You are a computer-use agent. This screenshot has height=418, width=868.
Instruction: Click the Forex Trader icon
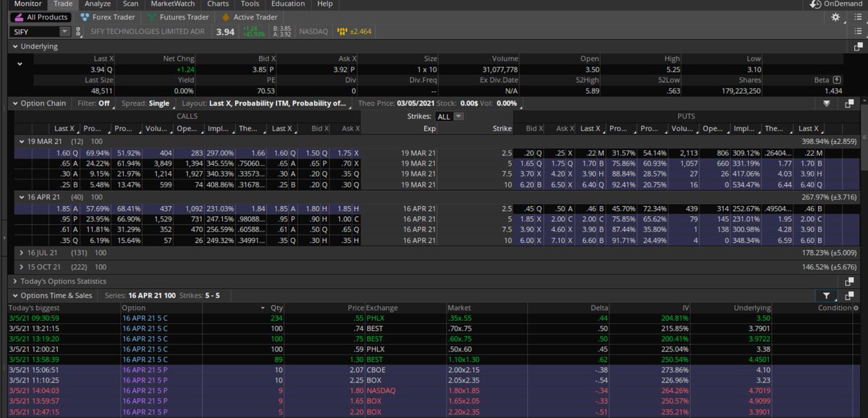click(85, 17)
